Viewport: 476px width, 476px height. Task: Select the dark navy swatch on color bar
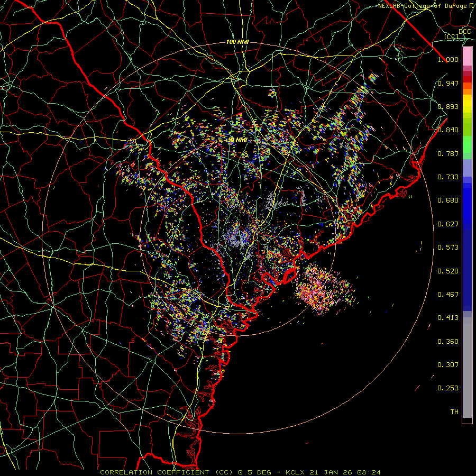(x=467, y=270)
